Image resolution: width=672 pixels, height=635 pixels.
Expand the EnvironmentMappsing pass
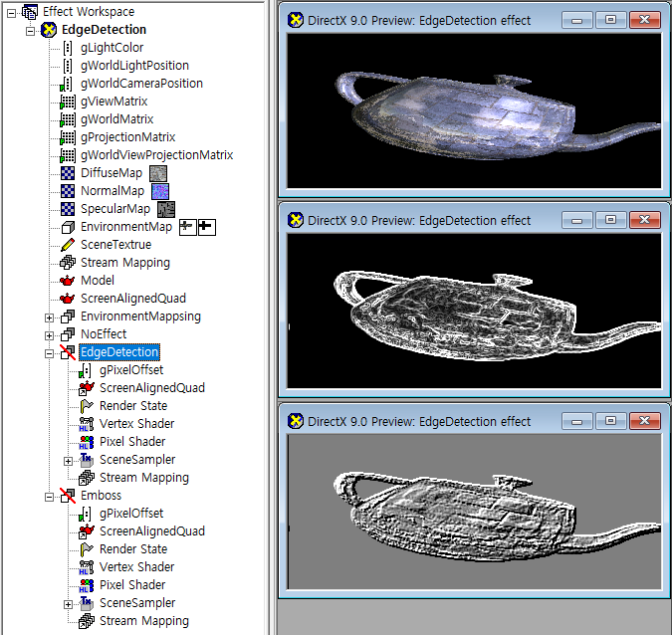pyautogui.click(x=50, y=317)
